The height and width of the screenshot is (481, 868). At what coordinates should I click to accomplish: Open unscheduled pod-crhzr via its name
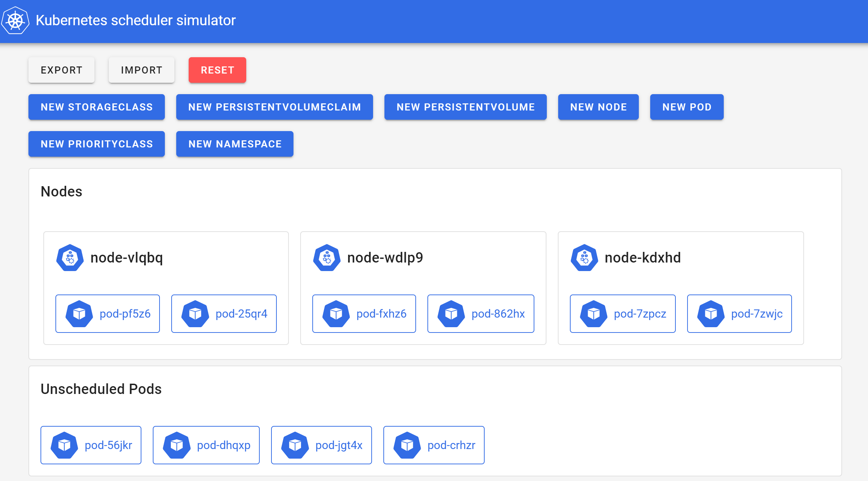[451, 445]
